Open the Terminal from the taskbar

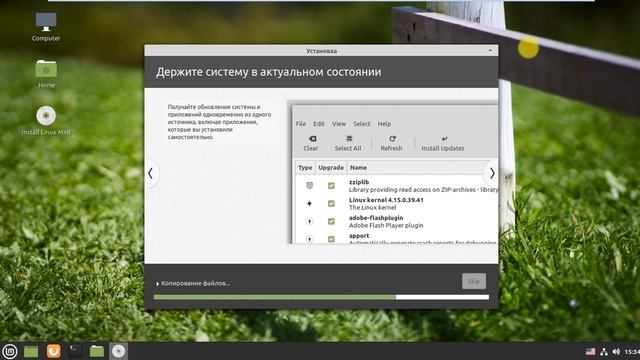click(75, 351)
